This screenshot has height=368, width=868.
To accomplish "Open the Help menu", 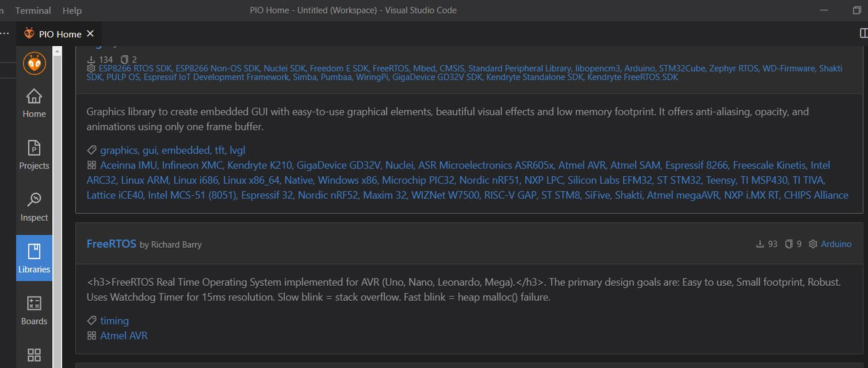I will pyautogui.click(x=72, y=10).
